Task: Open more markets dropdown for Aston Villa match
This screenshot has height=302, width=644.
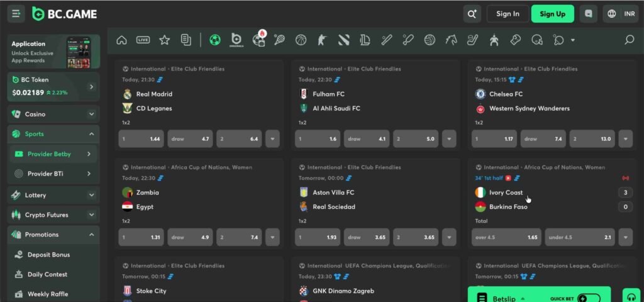Action: (449, 237)
